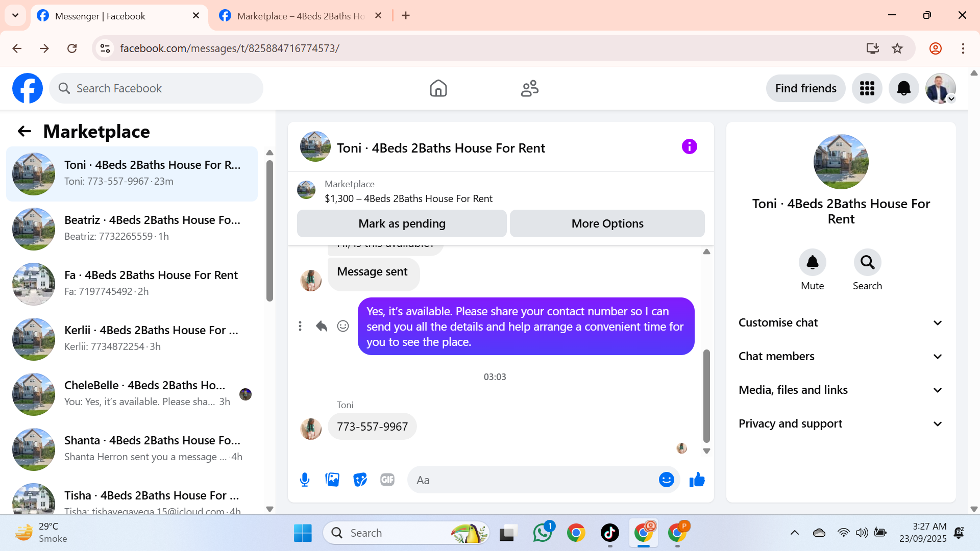Click the Mark as pending button
The height and width of the screenshot is (551, 980).
click(402, 223)
